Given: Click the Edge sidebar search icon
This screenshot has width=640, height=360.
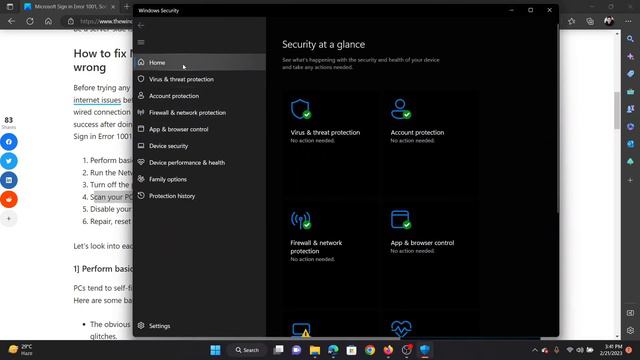Looking at the screenshot, I should point(631,39).
